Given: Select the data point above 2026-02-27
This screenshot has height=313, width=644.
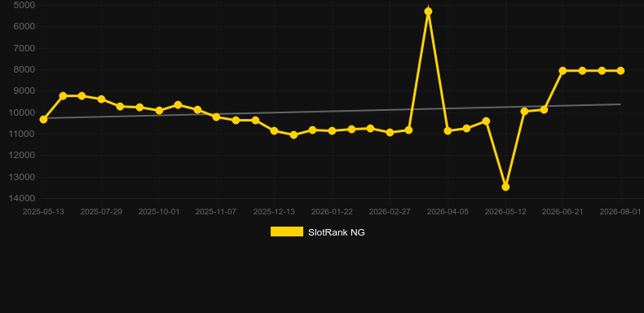Looking at the screenshot, I should click(390, 132).
